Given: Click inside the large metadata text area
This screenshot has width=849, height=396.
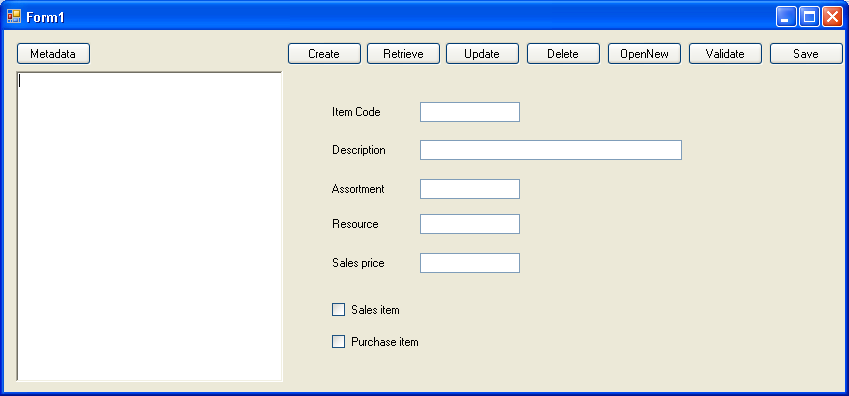Looking at the screenshot, I should tap(150, 226).
